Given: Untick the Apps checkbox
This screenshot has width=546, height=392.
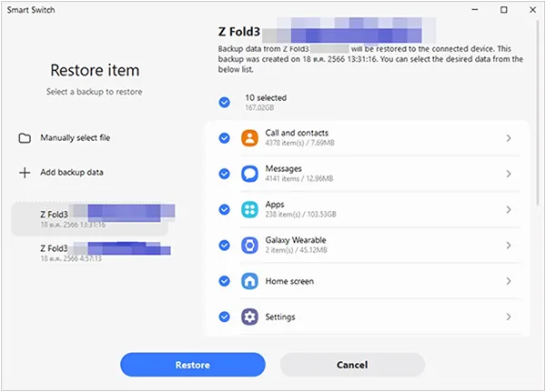Looking at the screenshot, I should tap(225, 209).
